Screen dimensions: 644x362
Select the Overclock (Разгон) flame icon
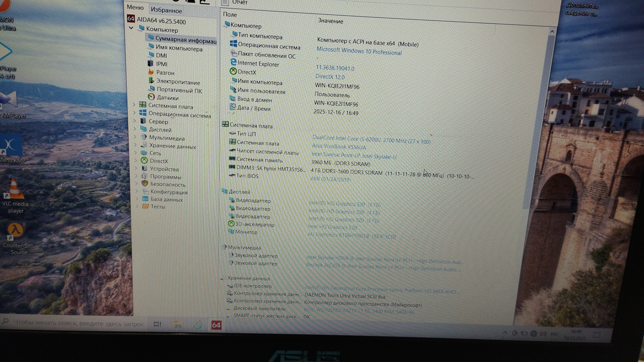tap(151, 72)
